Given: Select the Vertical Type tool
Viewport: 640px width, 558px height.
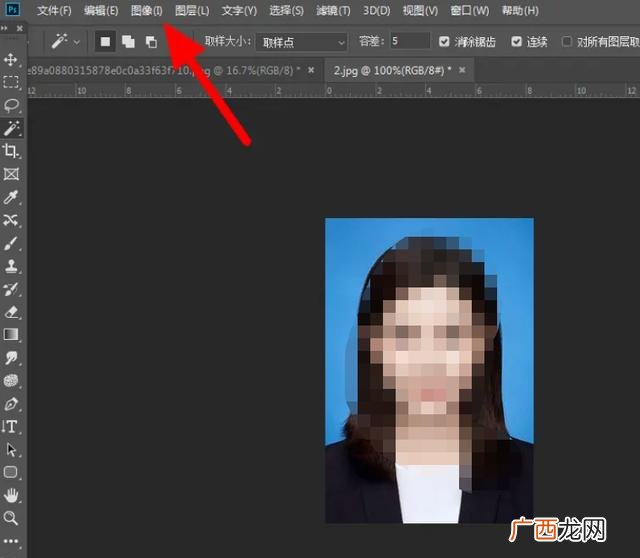Looking at the screenshot, I should coord(11,427).
